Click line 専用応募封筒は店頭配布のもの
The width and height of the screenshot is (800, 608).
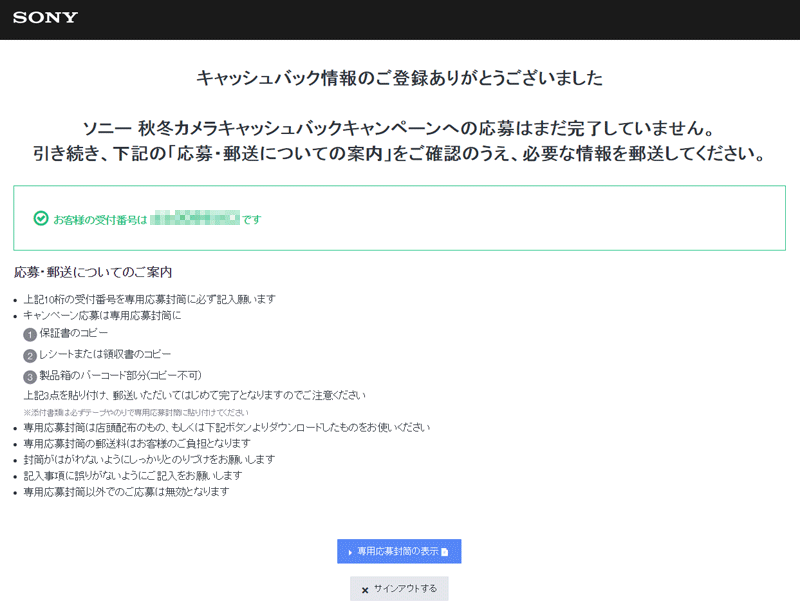click(x=227, y=427)
